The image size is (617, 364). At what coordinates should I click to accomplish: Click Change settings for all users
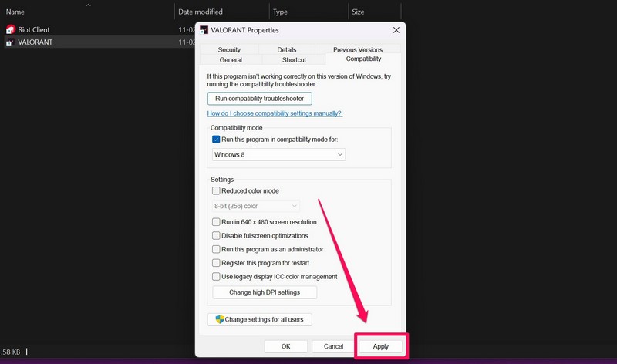click(260, 319)
